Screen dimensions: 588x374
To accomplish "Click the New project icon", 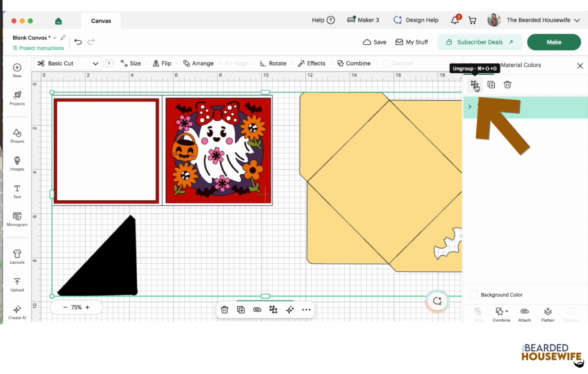I will tap(17, 68).
